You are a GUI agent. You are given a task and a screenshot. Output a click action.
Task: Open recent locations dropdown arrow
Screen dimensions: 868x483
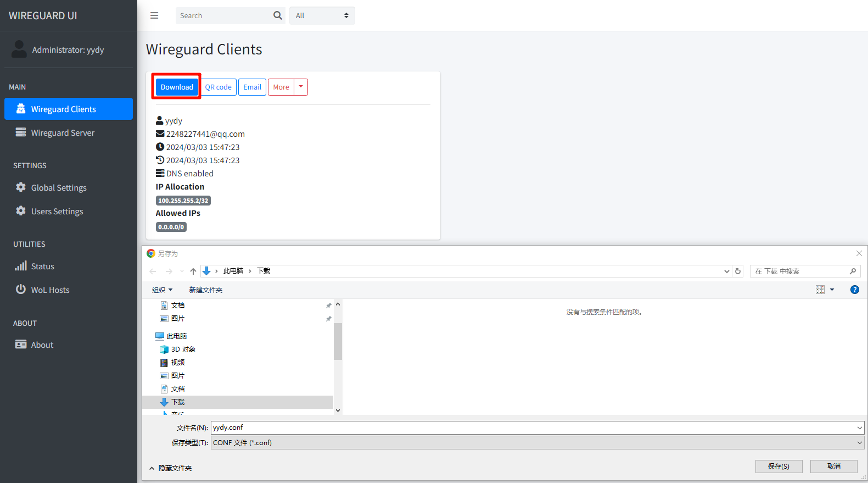tap(182, 271)
